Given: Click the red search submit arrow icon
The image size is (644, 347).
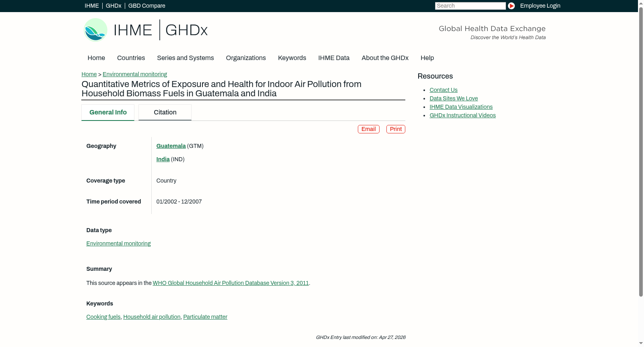Looking at the screenshot, I should coord(511,6).
